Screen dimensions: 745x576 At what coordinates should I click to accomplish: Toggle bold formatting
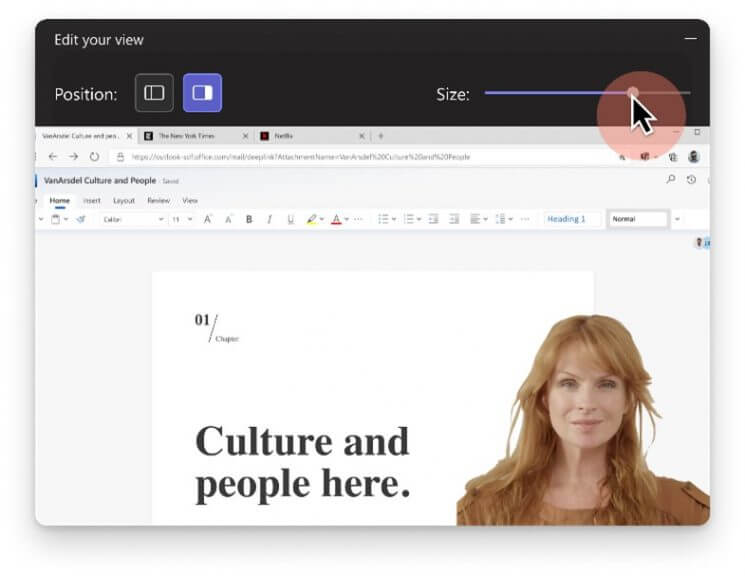(x=249, y=219)
